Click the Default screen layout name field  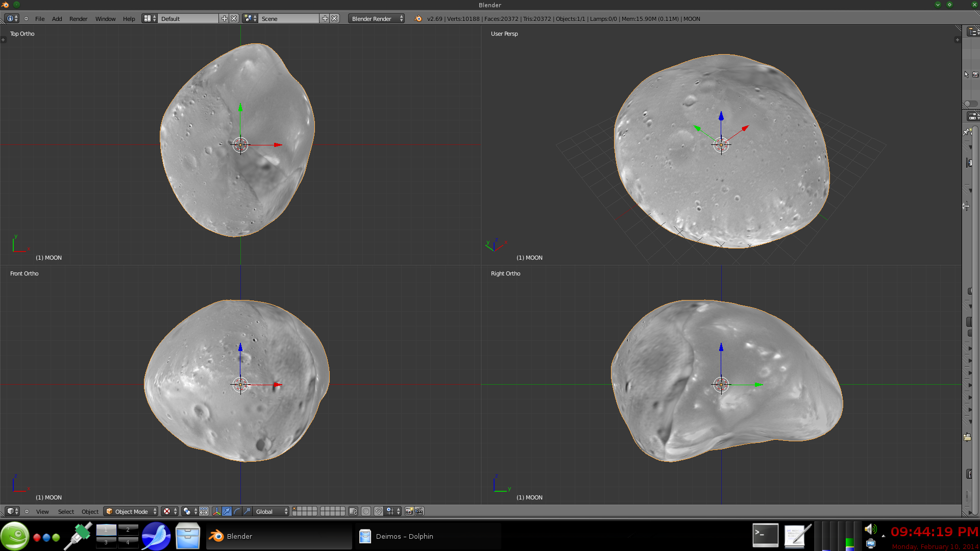click(x=188, y=18)
